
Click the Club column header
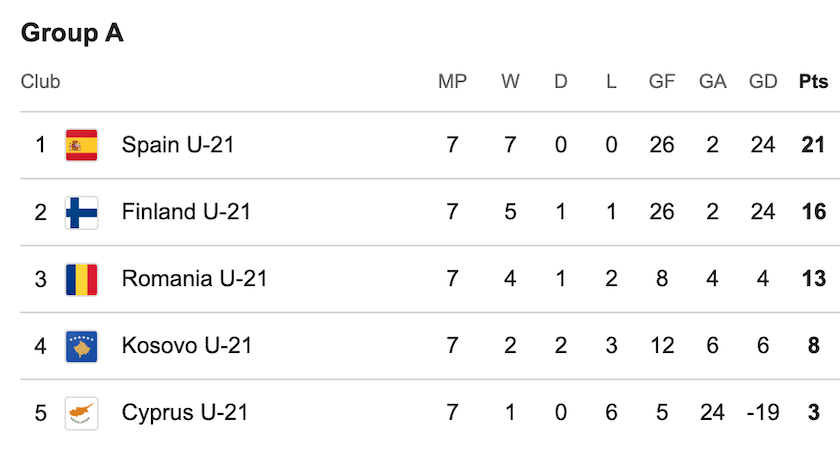pos(40,81)
